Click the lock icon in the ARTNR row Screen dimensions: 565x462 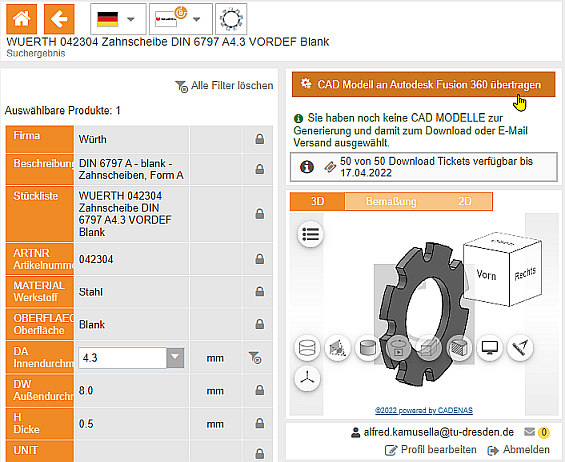pyautogui.click(x=259, y=259)
